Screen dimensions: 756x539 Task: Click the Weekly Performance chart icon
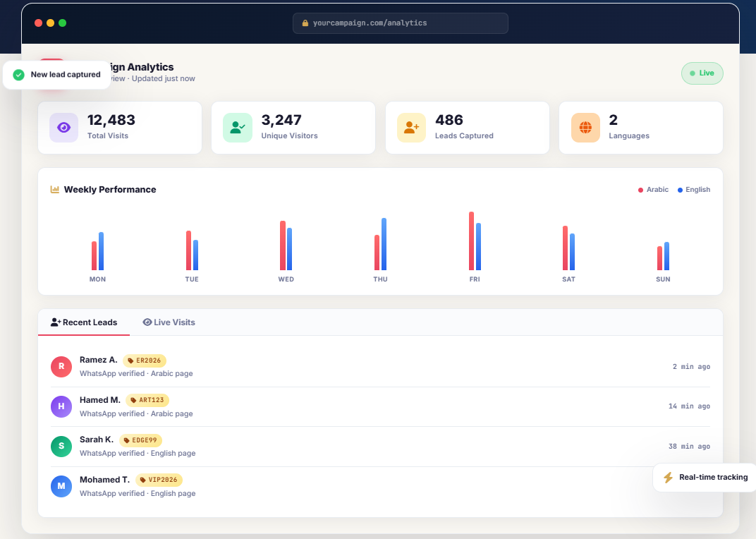click(x=55, y=190)
